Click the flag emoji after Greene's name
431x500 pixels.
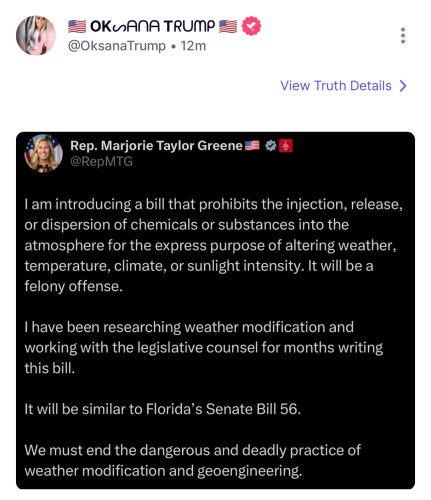tap(252, 145)
